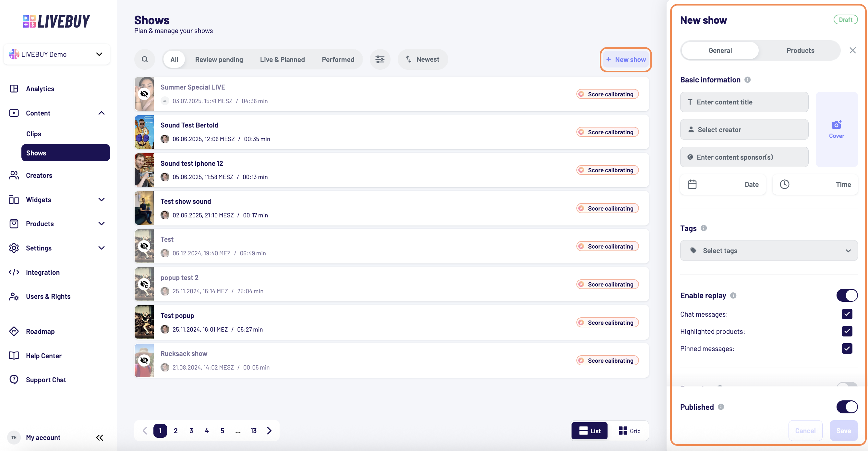Uncheck Highlighted products checkbox

(x=847, y=331)
